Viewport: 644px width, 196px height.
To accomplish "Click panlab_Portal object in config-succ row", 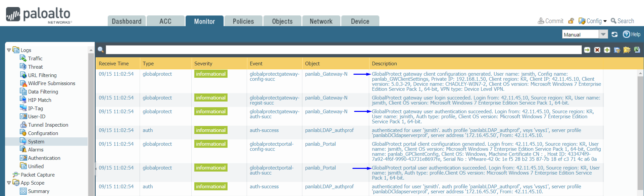I will (x=320, y=144).
